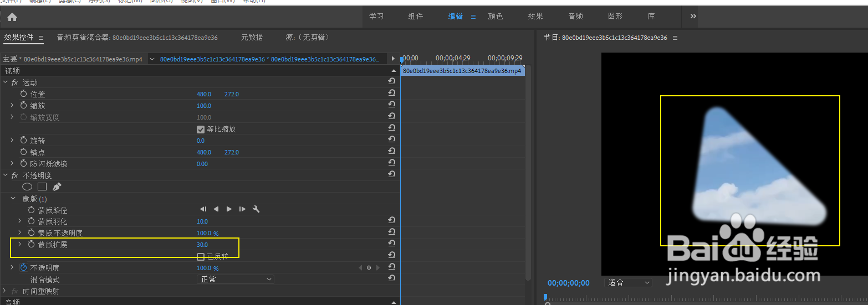Toggle animation stopwatch for 旋转

23,141
